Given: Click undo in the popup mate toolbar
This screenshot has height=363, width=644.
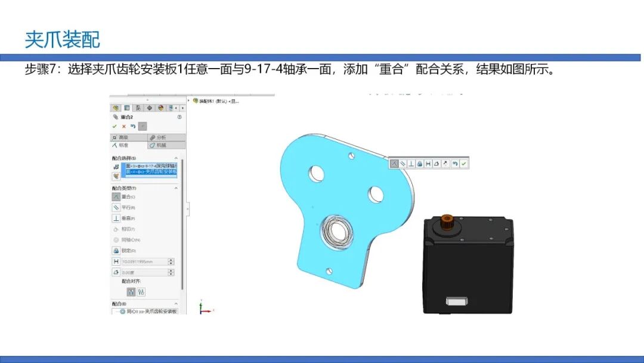Looking at the screenshot, I should pyautogui.click(x=455, y=164).
